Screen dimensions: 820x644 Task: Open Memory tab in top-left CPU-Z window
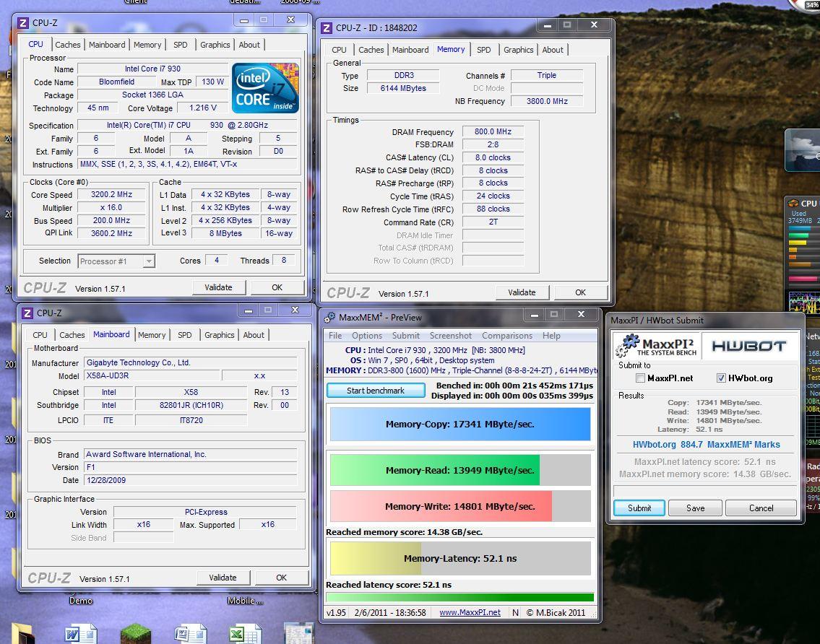click(x=147, y=45)
